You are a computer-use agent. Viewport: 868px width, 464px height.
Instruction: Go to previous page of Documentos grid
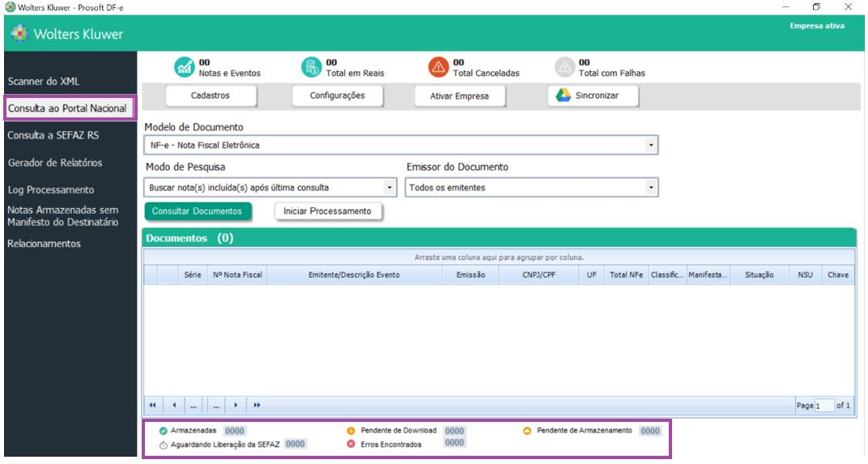point(174,406)
